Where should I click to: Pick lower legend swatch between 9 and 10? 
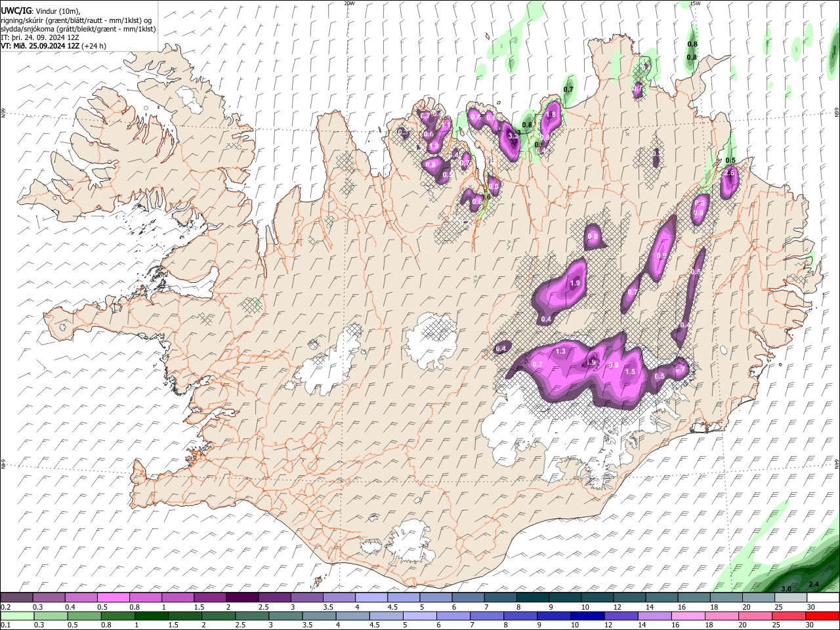click(x=555, y=616)
